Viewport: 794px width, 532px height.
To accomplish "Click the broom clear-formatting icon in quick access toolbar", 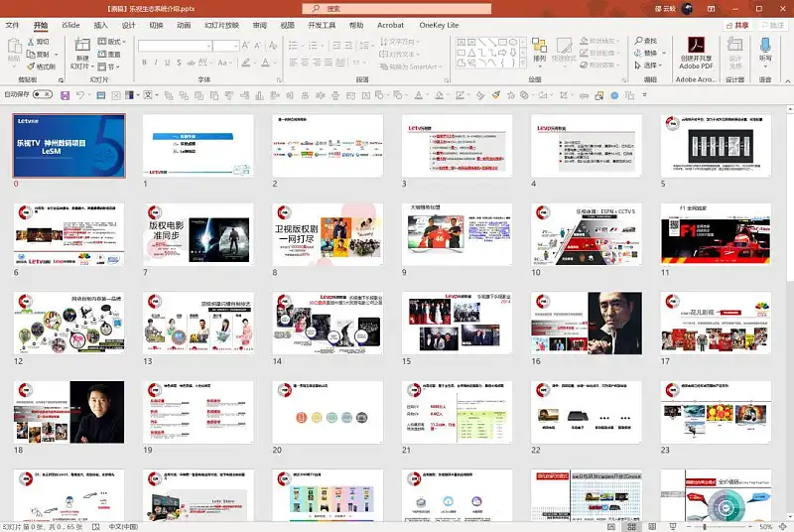I will 495,94.
